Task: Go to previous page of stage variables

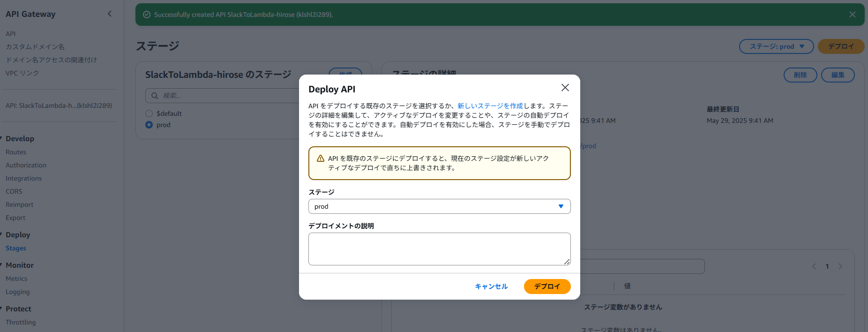Action: pyautogui.click(x=814, y=266)
